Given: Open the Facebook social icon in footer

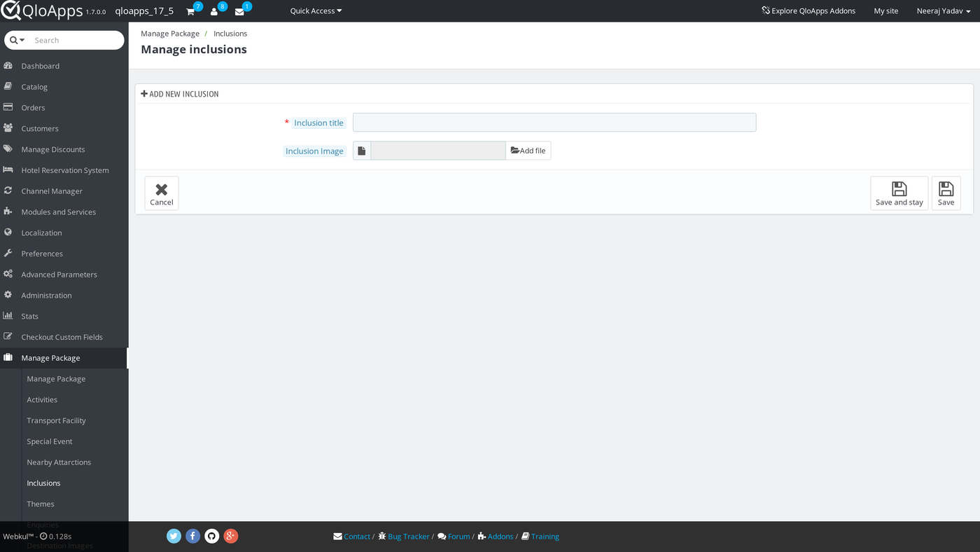Looking at the screenshot, I should click(x=193, y=536).
